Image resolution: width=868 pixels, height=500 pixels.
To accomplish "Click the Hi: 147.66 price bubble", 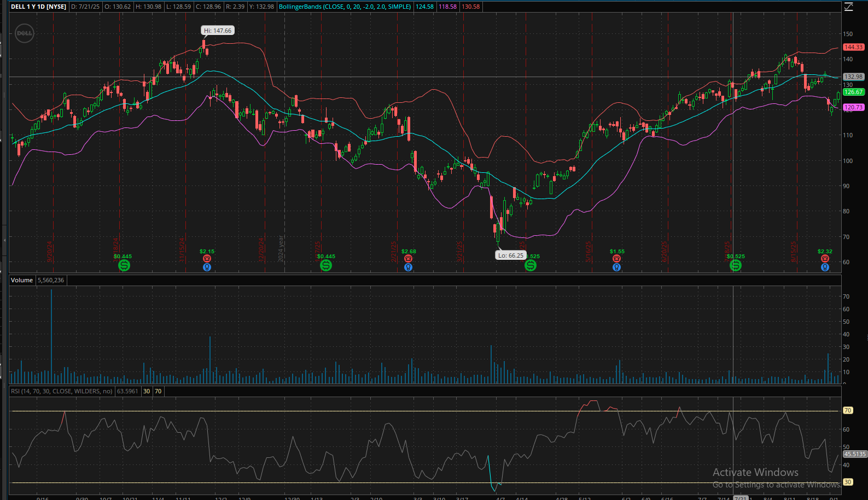I will click(x=218, y=31).
